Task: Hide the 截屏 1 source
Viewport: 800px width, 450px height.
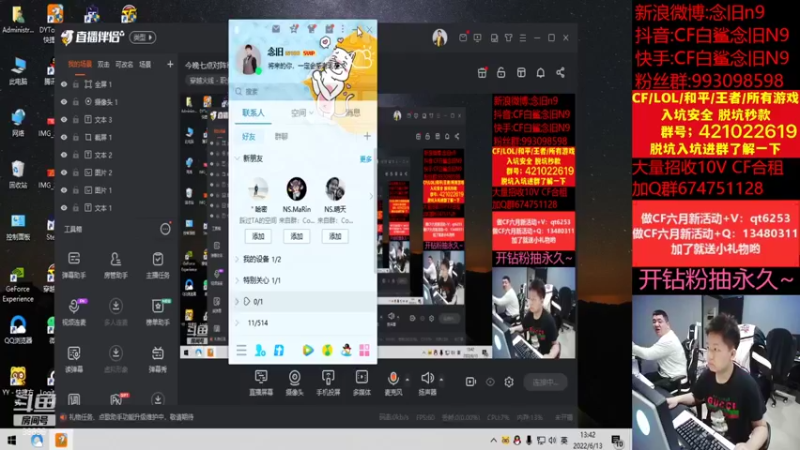Action: pyautogui.click(x=64, y=137)
